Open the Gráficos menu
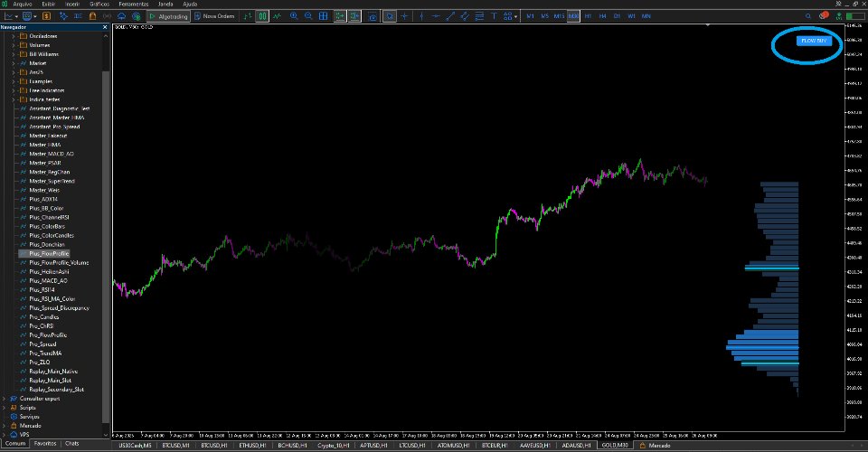The image size is (868, 452). click(99, 4)
